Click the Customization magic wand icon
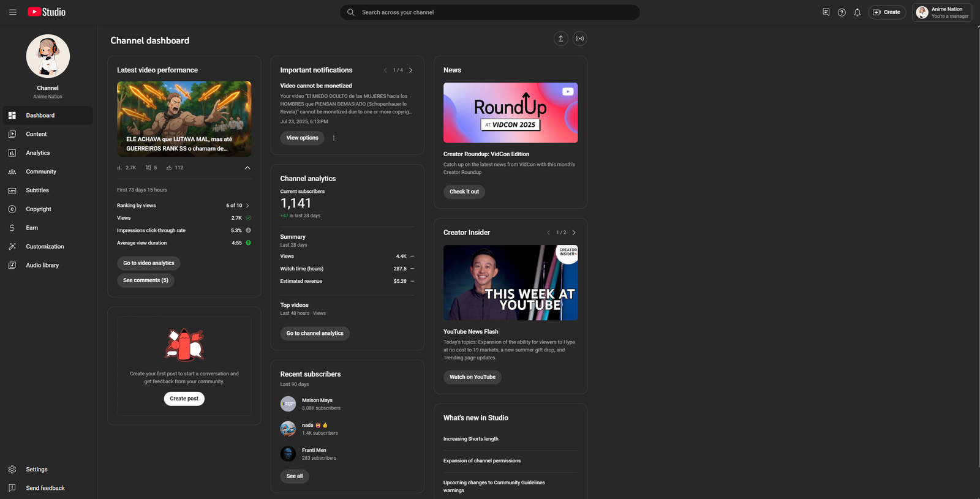The image size is (980, 499). [x=12, y=247]
